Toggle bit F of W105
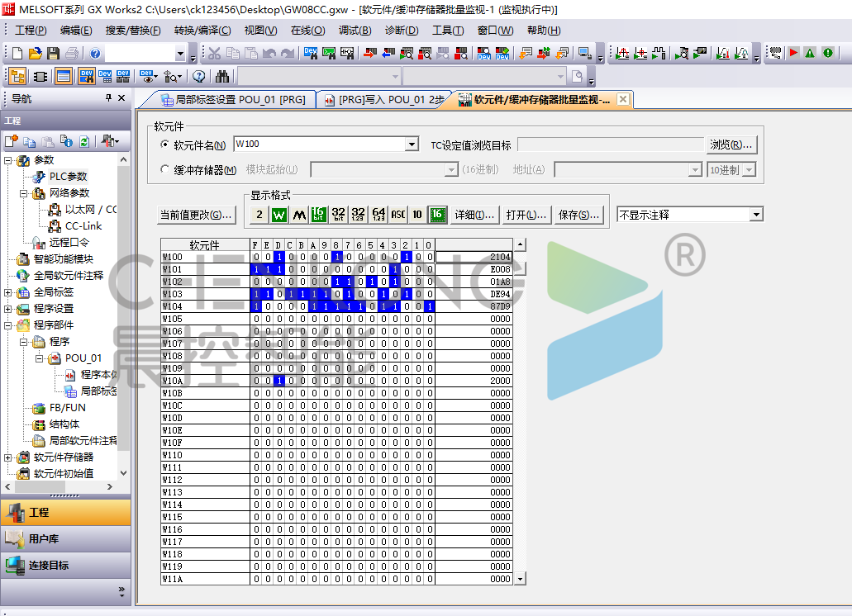 [x=256, y=319]
